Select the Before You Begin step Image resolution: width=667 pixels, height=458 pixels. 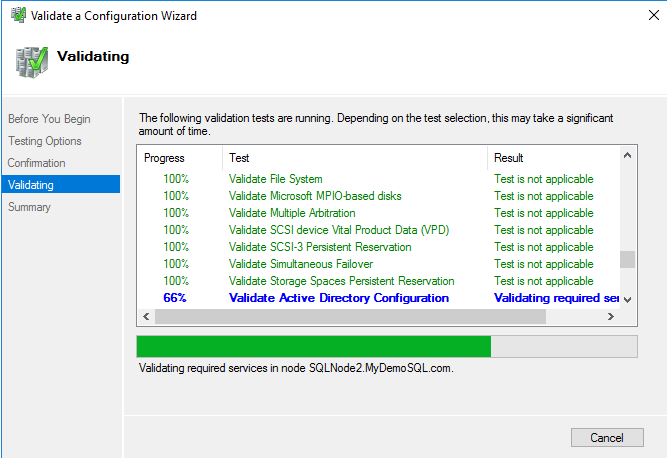pyautogui.click(x=49, y=119)
